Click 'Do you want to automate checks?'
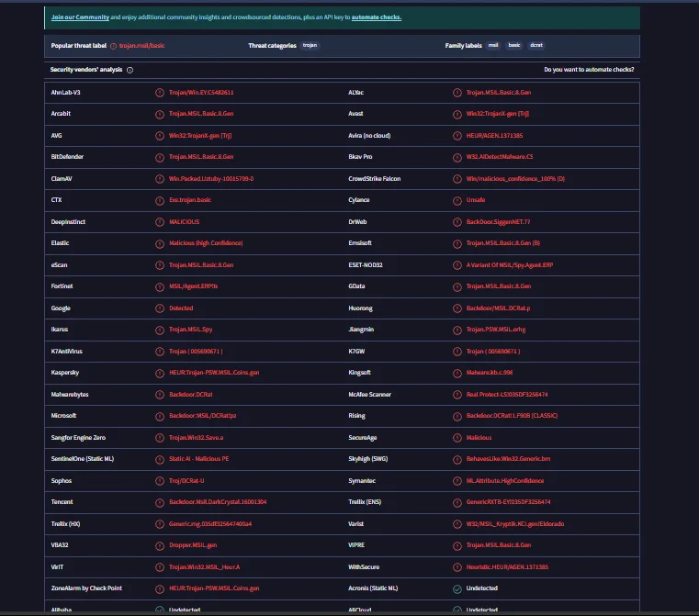Viewport: 699px width, 616px height. pyautogui.click(x=589, y=70)
